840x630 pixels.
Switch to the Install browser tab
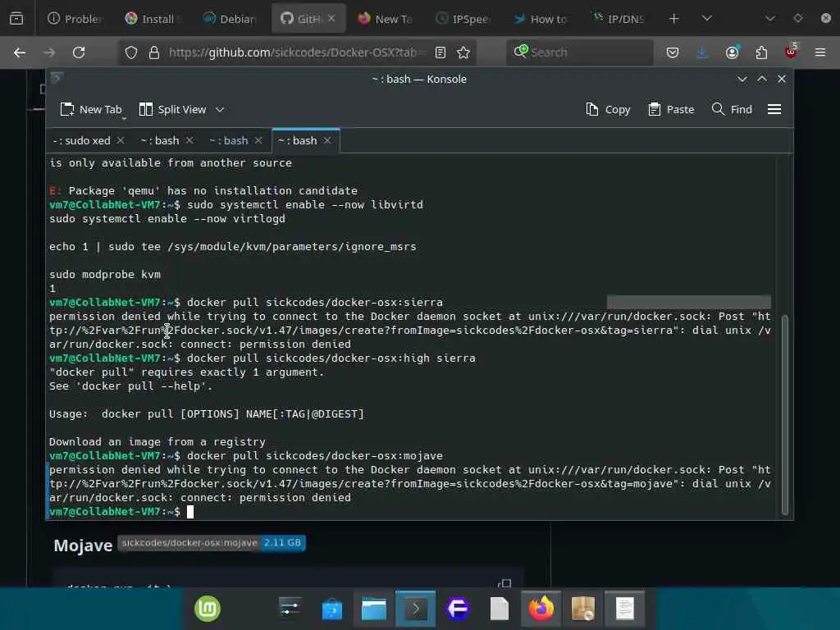click(153, 19)
